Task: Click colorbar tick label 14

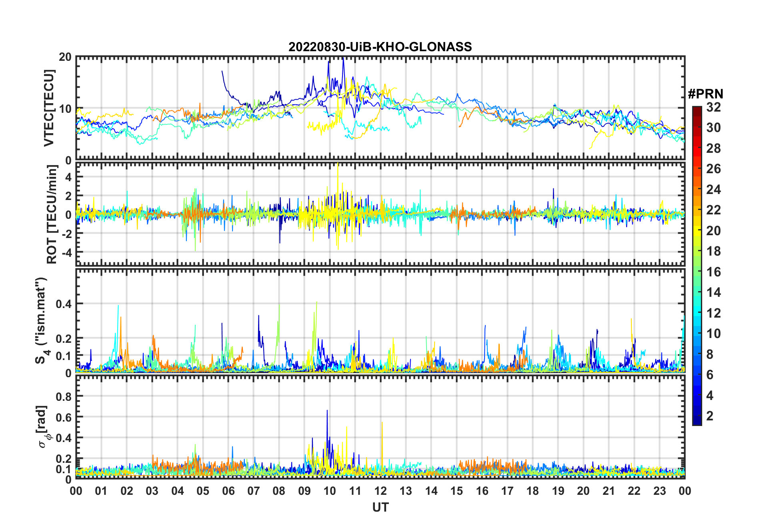Action: click(713, 292)
